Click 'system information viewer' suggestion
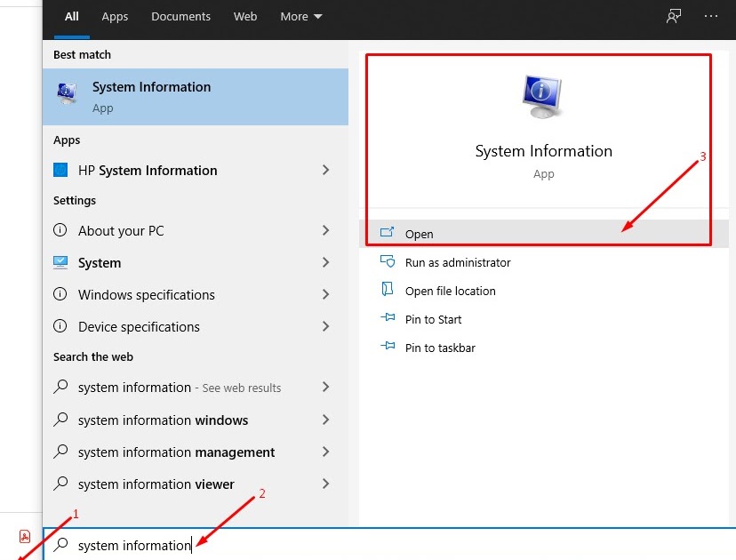 pyautogui.click(x=156, y=484)
